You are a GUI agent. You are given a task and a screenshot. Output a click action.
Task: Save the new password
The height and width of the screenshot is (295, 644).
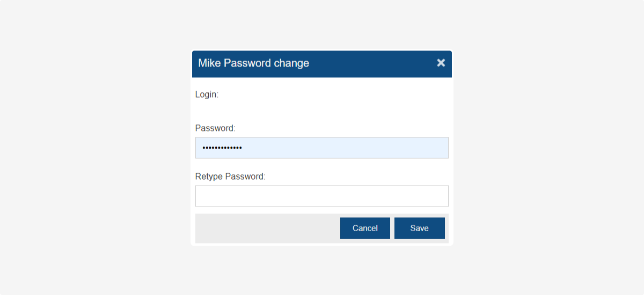pos(419,228)
